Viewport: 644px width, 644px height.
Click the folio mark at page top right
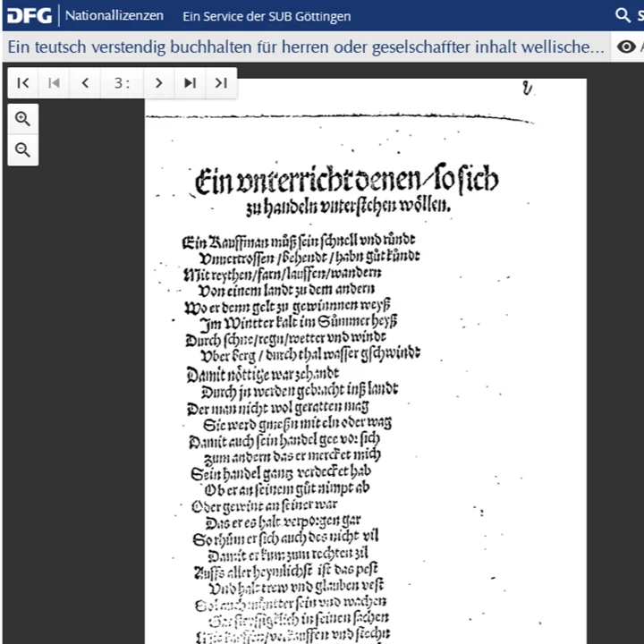point(528,88)
